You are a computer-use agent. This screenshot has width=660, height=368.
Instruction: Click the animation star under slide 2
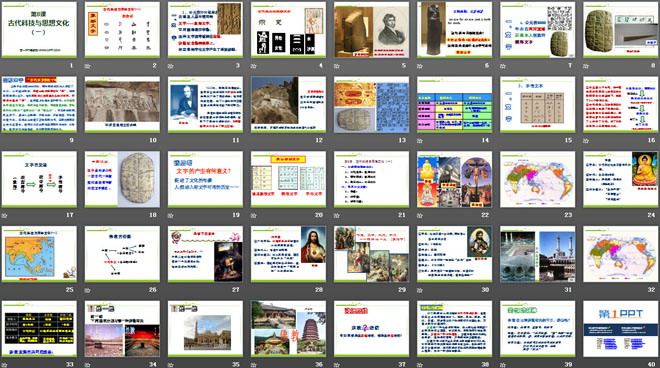point(88,66)
